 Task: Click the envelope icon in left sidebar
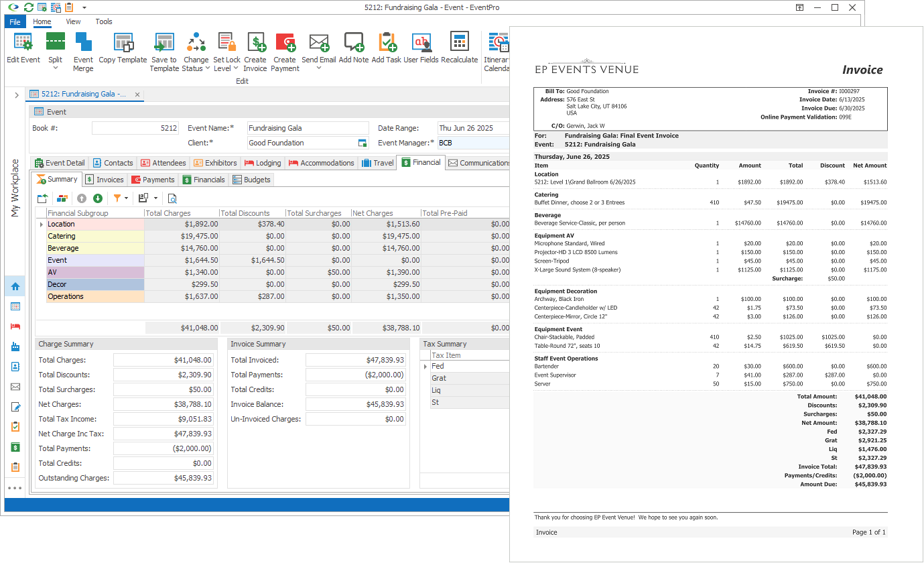(x=15, y=387)
